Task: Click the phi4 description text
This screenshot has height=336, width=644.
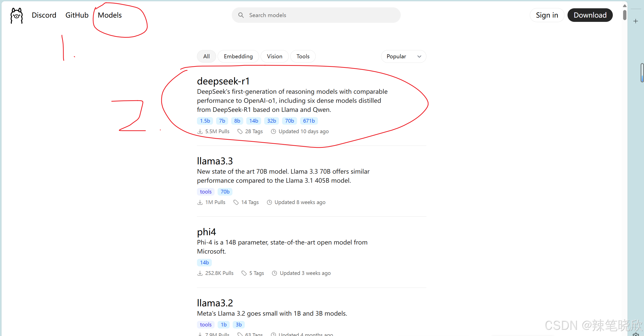Action: click(282, 247)
